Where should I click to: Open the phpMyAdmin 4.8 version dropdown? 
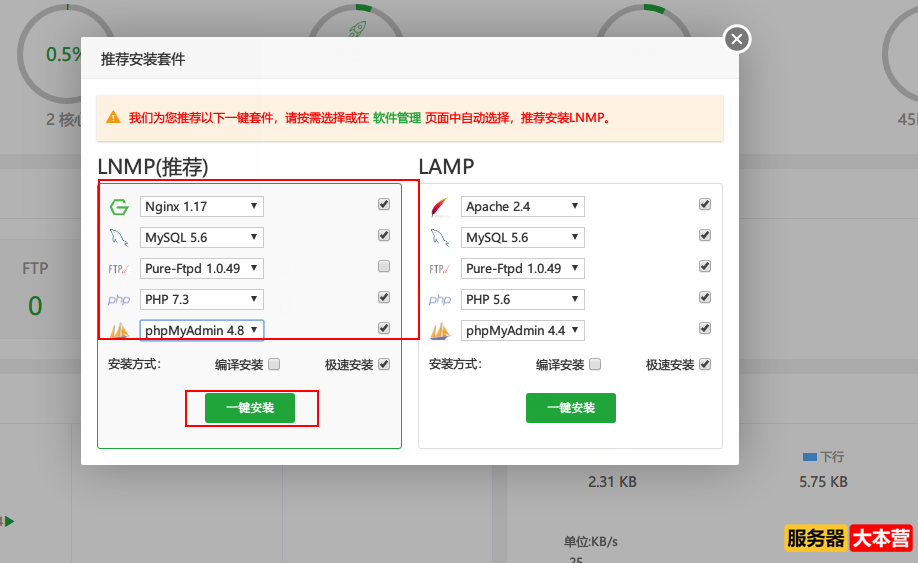pyautogui.click(x=201, y=331)
